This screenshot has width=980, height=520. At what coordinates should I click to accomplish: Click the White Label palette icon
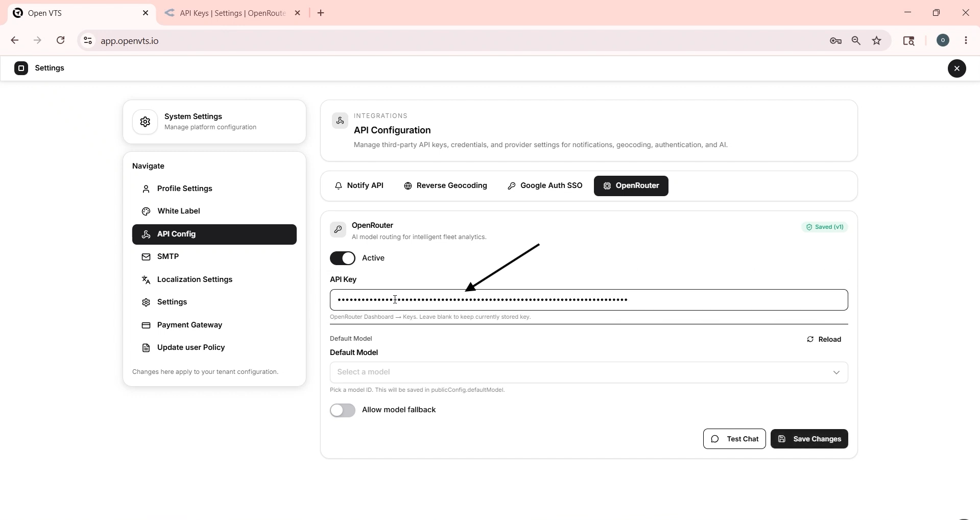coord(146,211)
